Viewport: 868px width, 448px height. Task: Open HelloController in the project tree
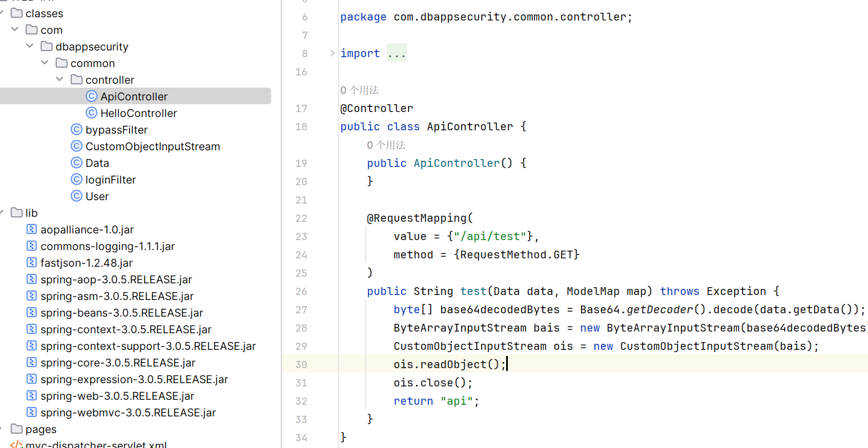click(139, 113)
